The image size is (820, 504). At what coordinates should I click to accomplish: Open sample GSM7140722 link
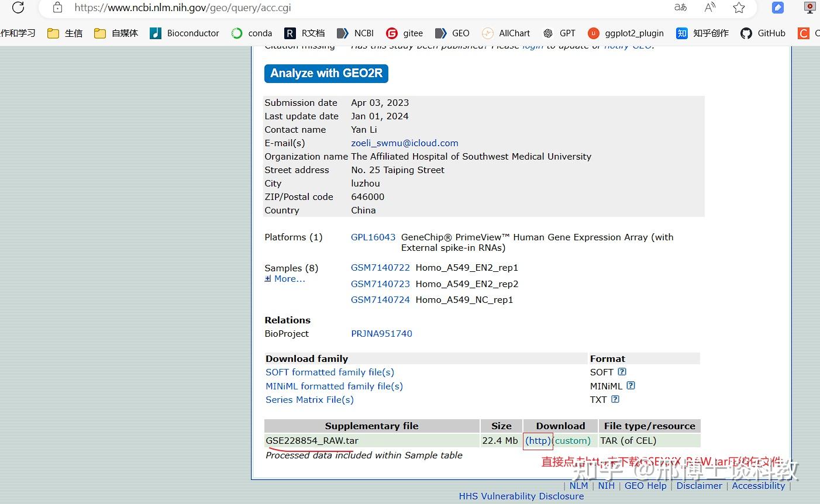[380, 268]
